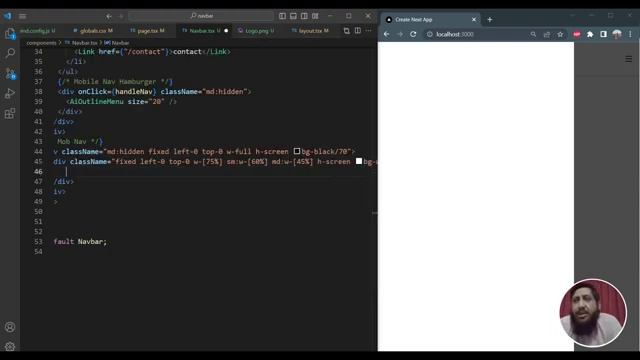Open a new browser tab
Image resolution: width=640 pixels, height=360 pixels.
(x=490, y=20)
